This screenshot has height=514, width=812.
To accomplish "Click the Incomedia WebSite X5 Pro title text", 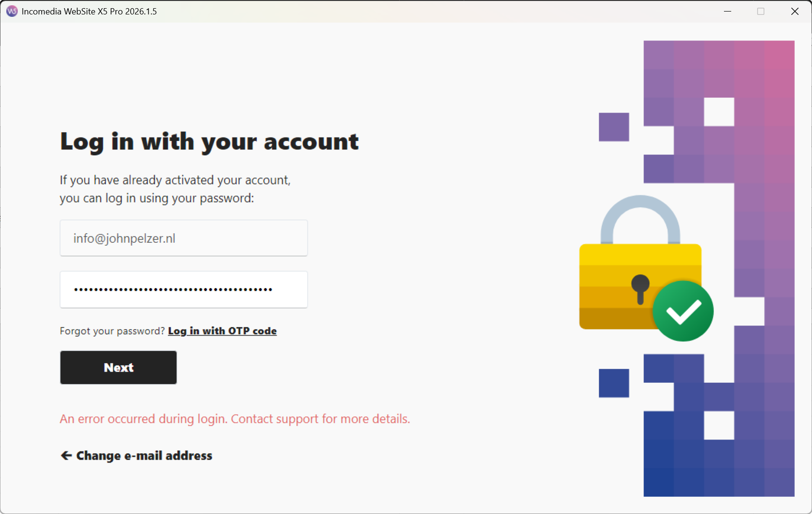I will point(89,11).
